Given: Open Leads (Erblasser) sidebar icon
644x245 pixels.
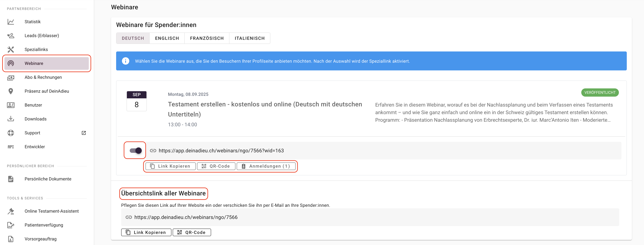Looking at the screenshot, I should 10,36.
